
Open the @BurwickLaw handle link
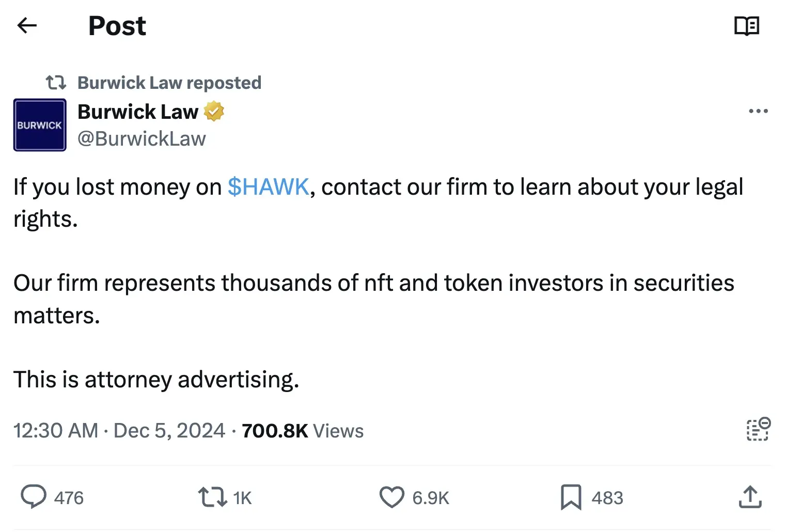(142, 138)
